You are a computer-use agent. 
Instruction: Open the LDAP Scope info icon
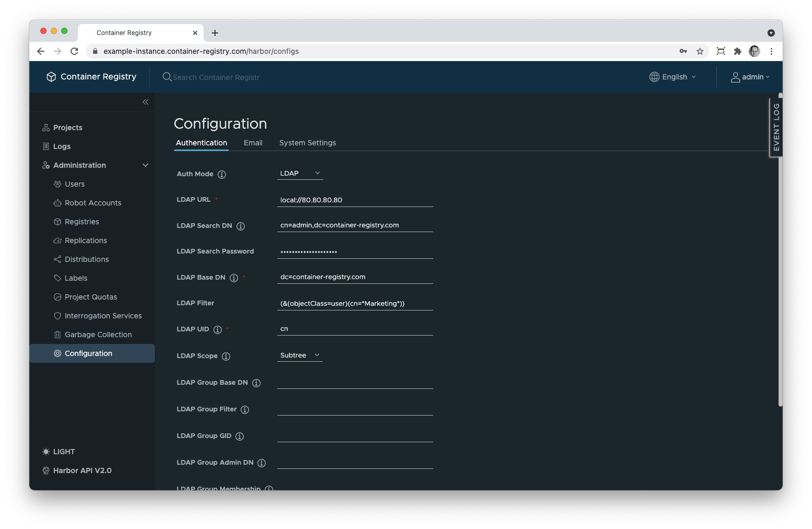coord(226,356)
